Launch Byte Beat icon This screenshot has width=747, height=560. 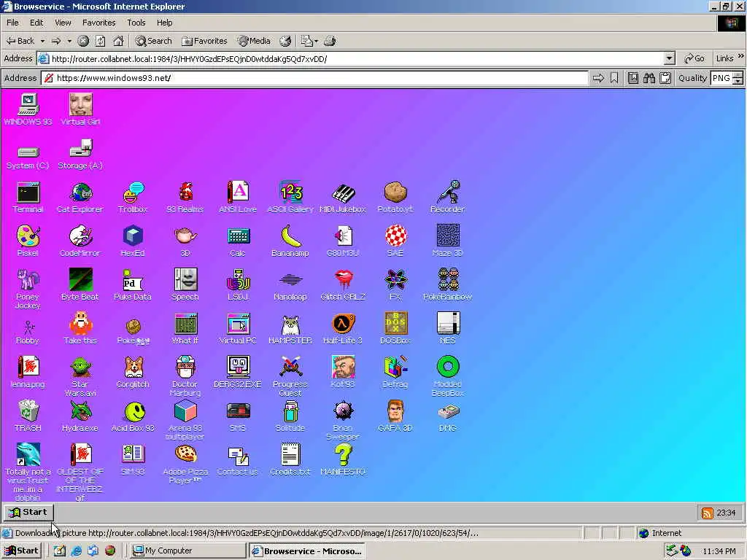point(80,285)
